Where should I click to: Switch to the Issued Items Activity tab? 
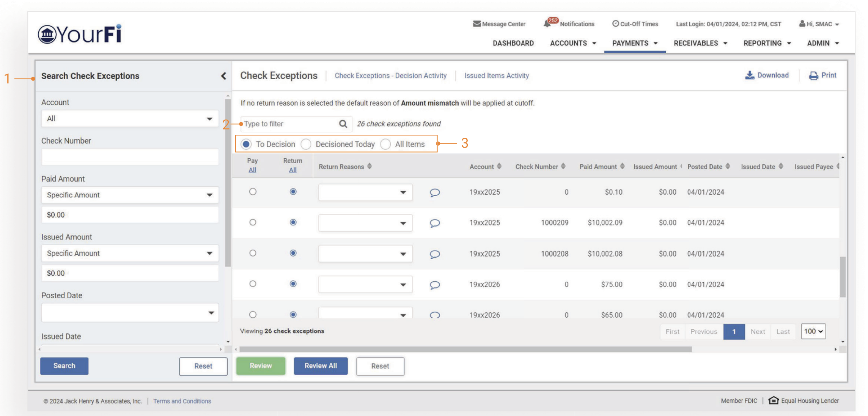click(496, 76)
